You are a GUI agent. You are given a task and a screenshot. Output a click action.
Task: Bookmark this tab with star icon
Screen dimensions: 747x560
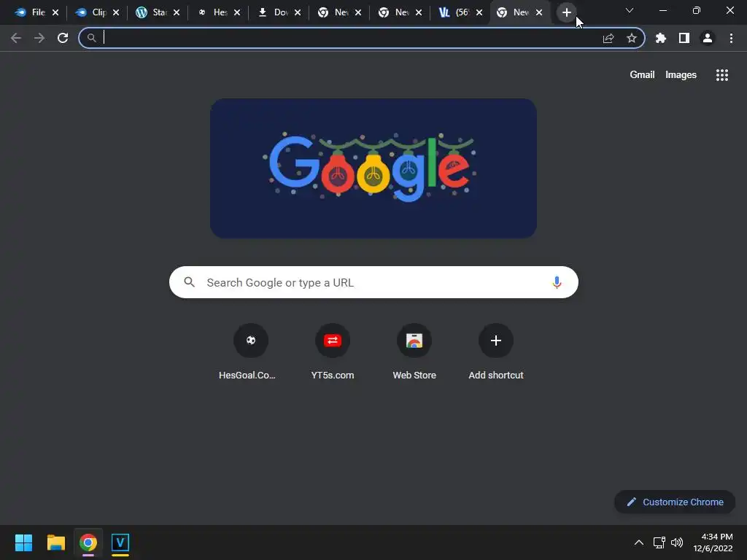[632, 38]
